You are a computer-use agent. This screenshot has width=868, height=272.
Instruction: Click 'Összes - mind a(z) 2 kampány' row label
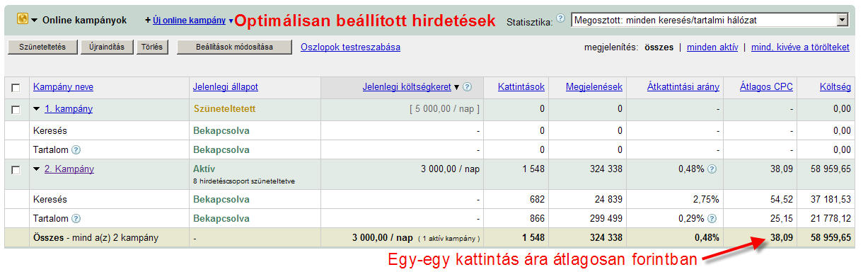coord(96,238)
